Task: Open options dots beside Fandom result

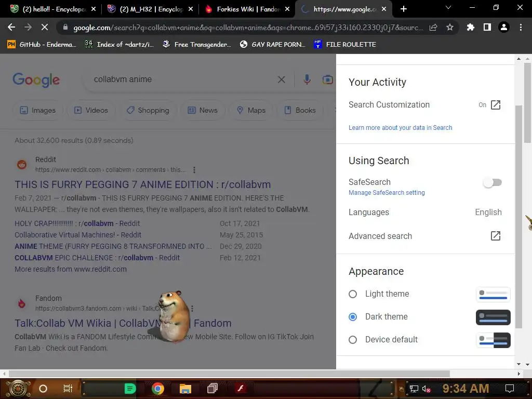Action: pos(192,309)
